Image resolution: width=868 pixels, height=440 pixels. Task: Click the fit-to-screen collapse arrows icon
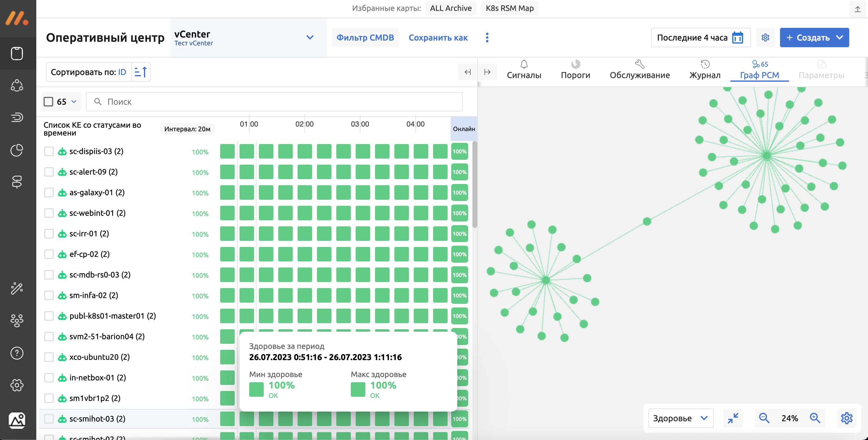click(x=733, y=418)
